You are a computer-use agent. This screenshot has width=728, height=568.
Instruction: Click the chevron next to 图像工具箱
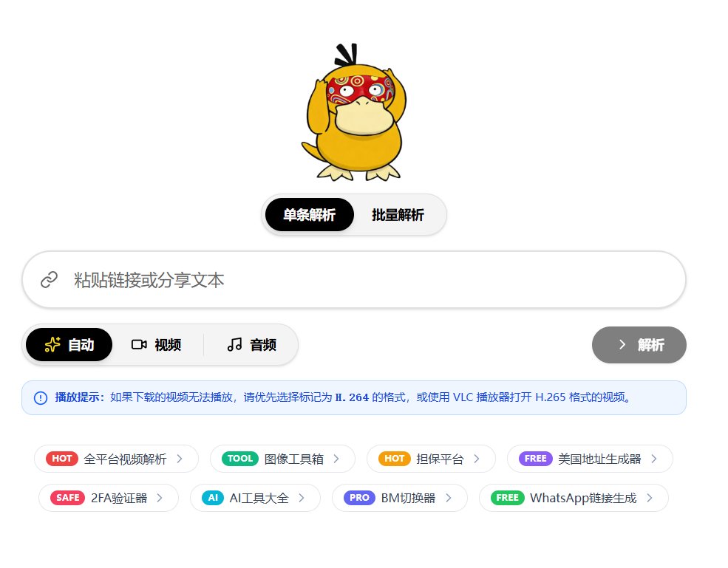click(336, 459)
